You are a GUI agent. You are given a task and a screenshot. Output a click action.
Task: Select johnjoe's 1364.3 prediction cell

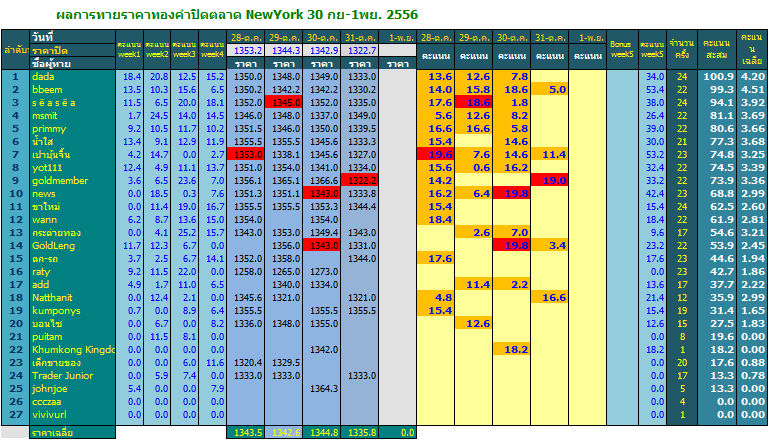coord(322,388)
